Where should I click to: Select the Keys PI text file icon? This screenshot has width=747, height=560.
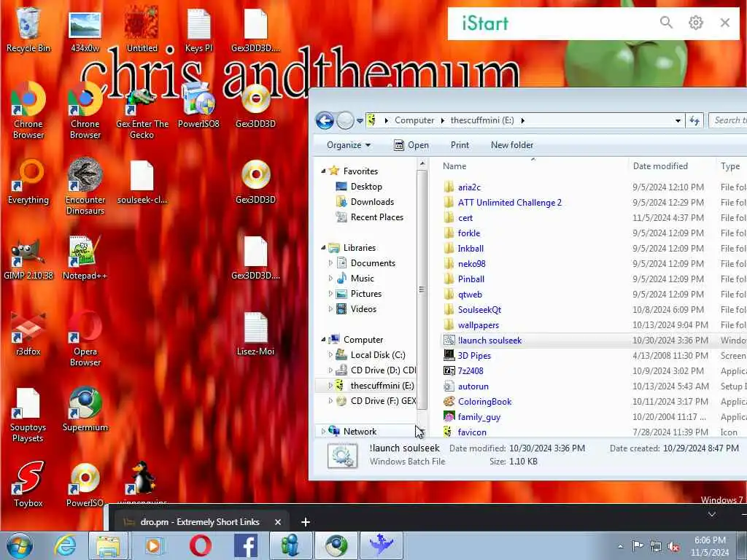pyautogui.click(x=198, y=31)
